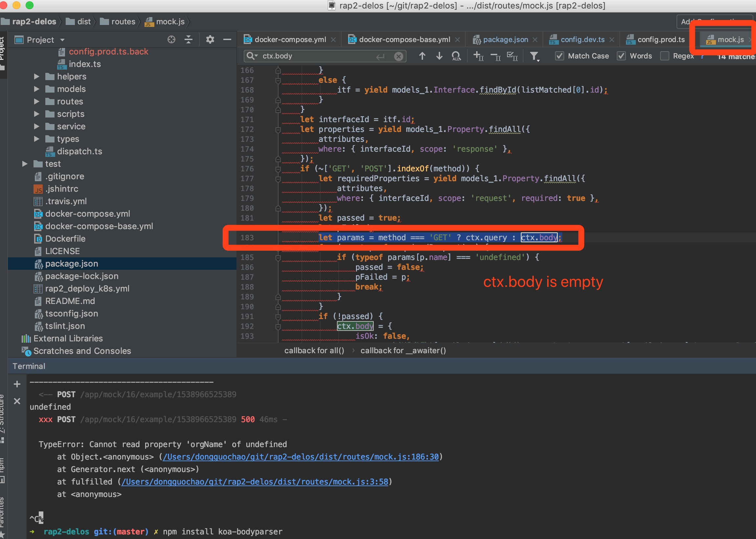Expand the models folder
Image resolution: width=756 pixels, height=539 pixels.
coord(36,89)
